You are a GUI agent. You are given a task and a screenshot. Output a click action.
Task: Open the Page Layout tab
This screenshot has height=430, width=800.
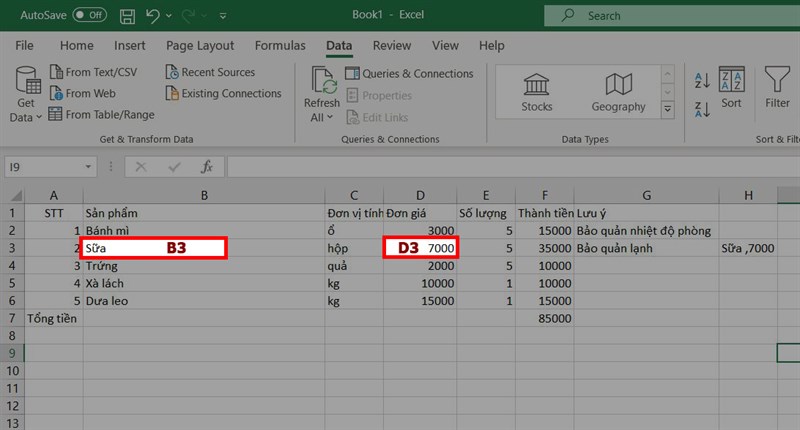[199, 45]
